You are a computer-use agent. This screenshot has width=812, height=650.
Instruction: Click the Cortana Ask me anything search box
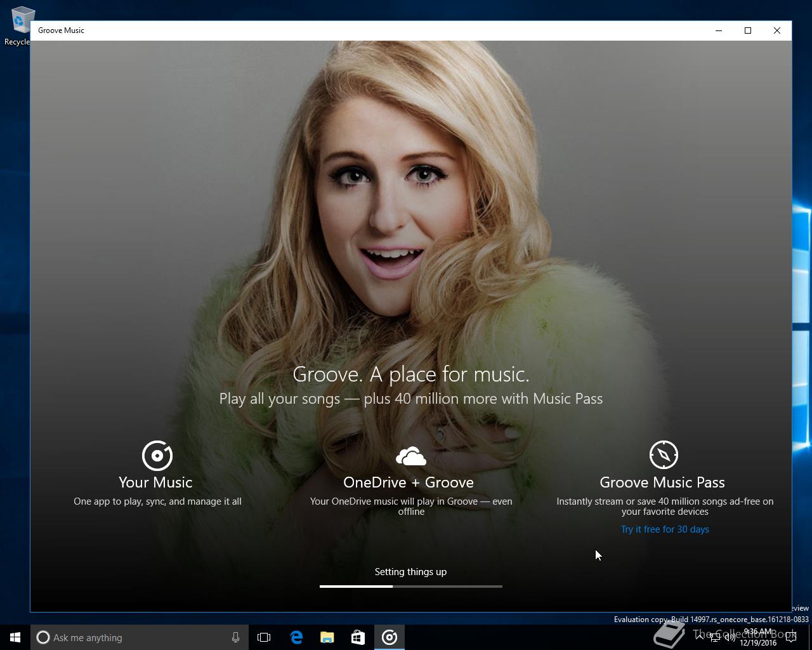point(140,637)
